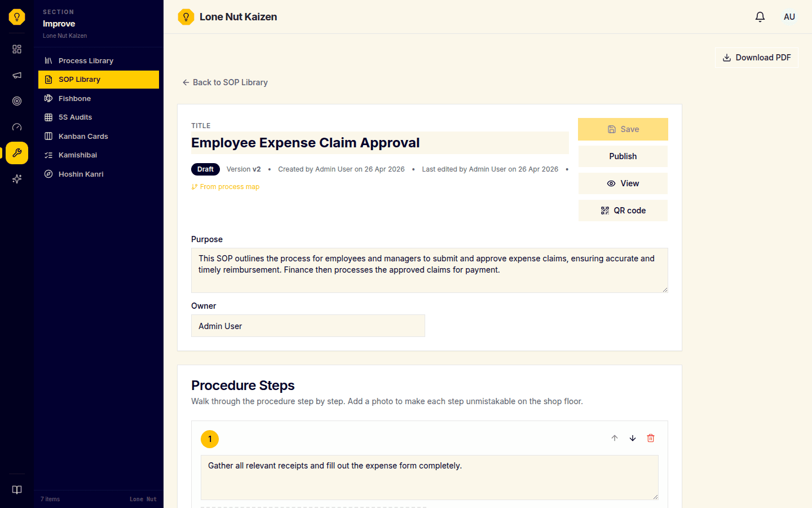Open Kamishibai in sidebar
This screenshot has width=812, height=508.
[99, 155]
